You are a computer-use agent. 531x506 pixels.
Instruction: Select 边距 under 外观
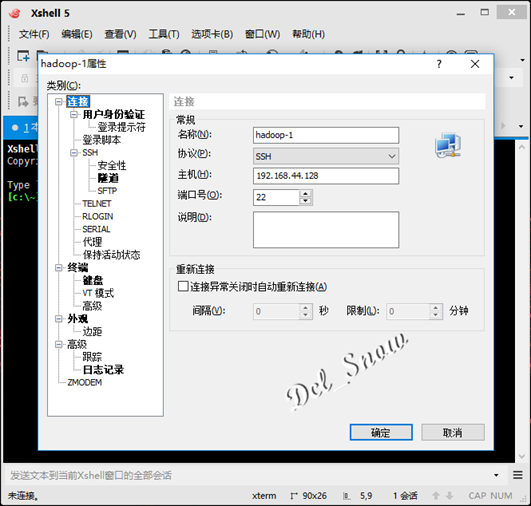pos(92,331)
